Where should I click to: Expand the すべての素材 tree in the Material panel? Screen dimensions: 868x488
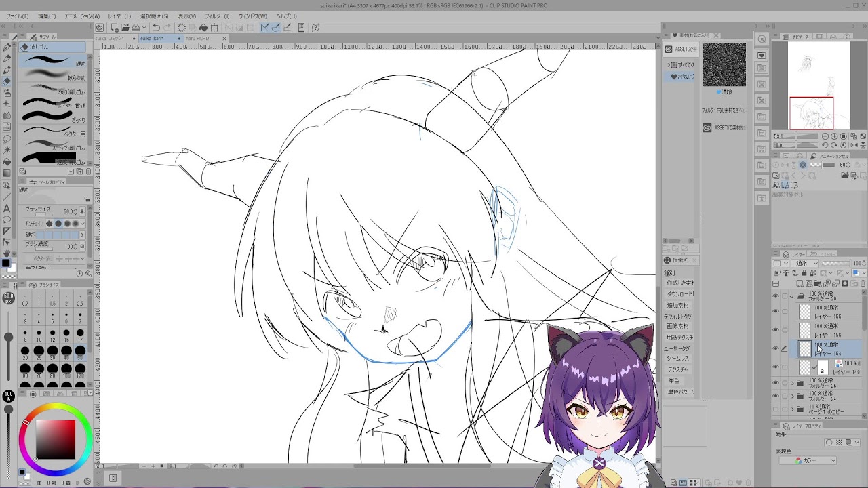(669, 65)
